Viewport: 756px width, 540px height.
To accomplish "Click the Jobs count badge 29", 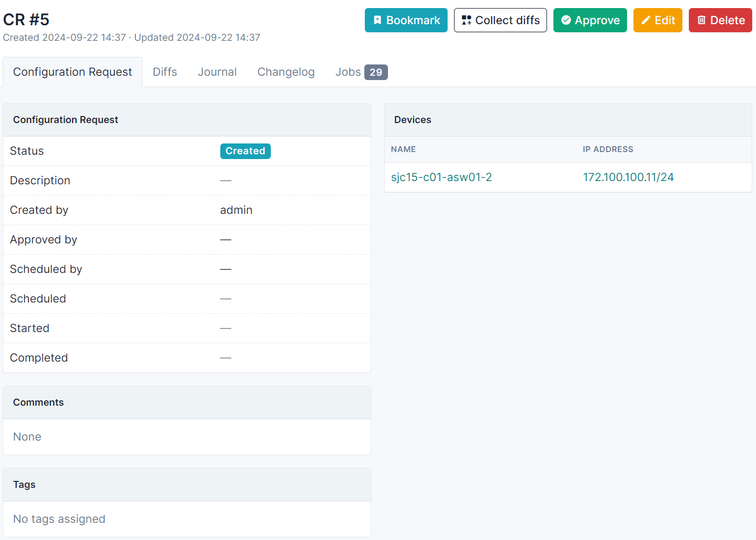I will [376, 72].
